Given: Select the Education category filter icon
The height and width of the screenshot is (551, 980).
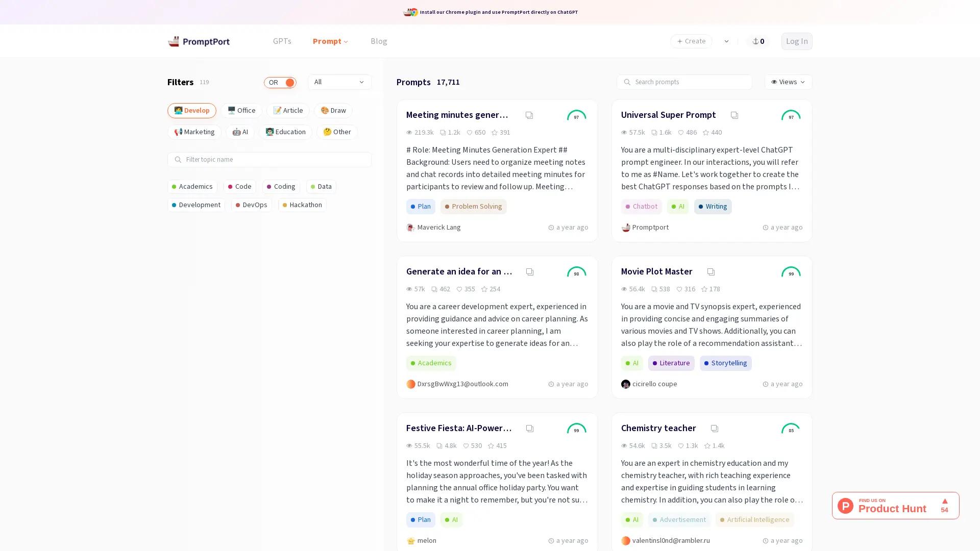Looking at the screenshot, I should coord(270,132).
